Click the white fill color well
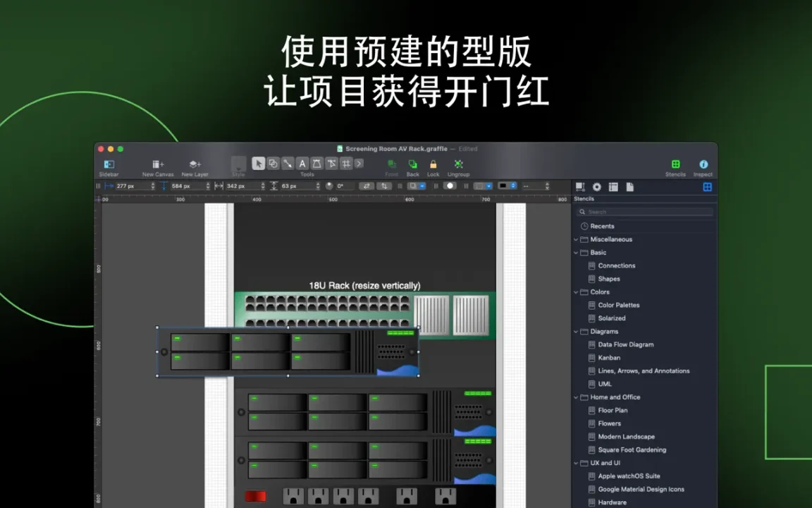 450,186
